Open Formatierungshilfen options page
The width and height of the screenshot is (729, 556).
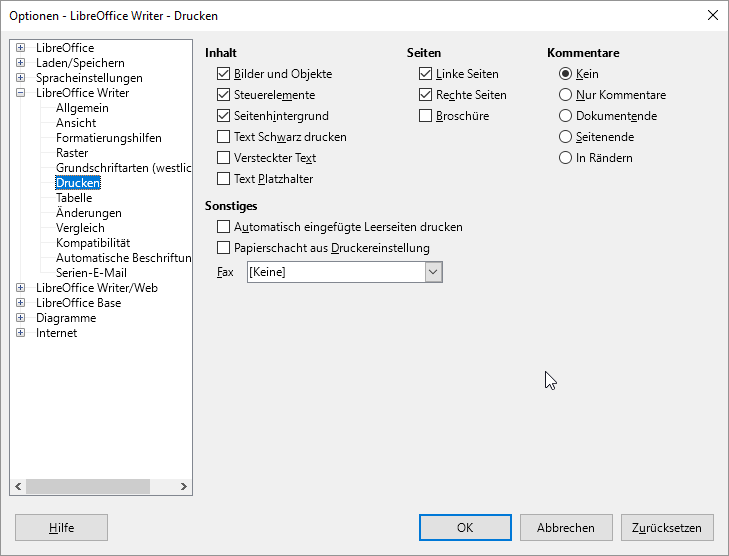[109, 138]
